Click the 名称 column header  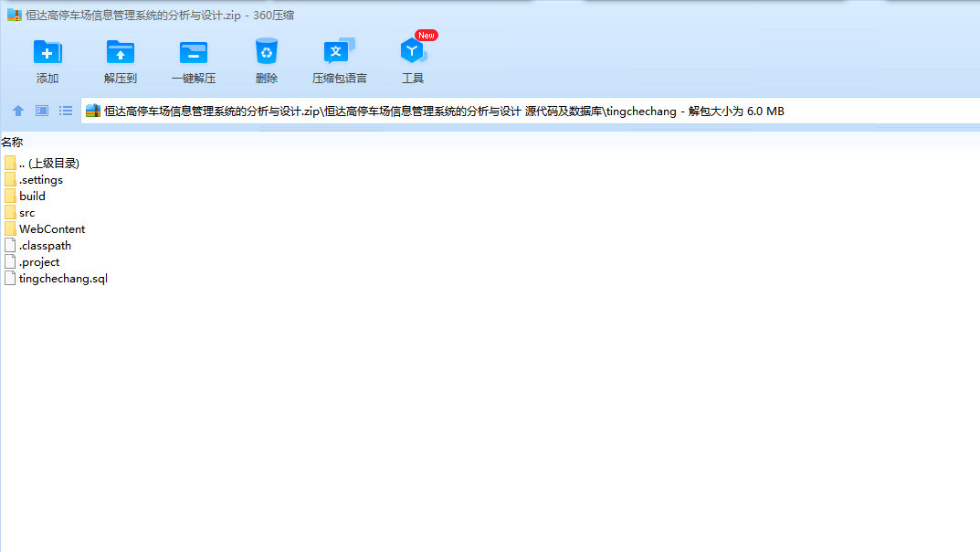click(x=12, y=143)
